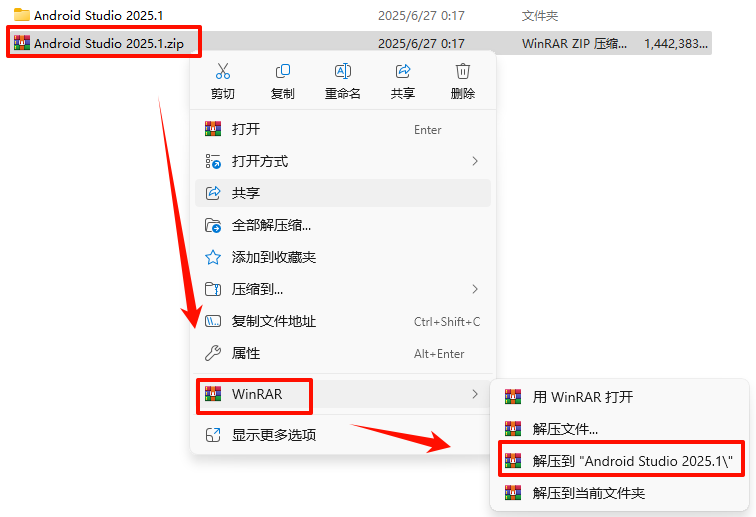The image size is (756, 517).
Task: Select 解压到 "Android Studio 2025.1\" option
Action: [620, 461]
